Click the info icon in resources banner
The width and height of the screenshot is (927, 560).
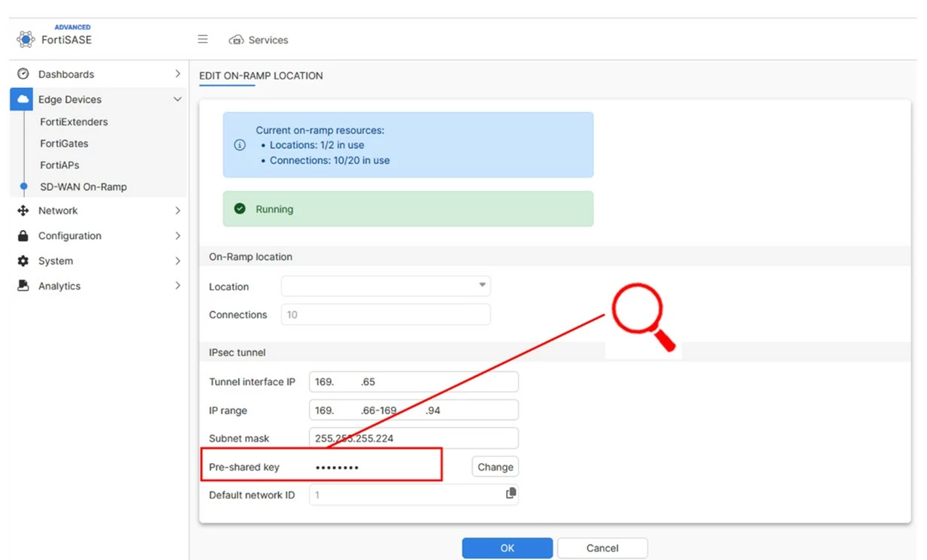click(x=240, y=145)
